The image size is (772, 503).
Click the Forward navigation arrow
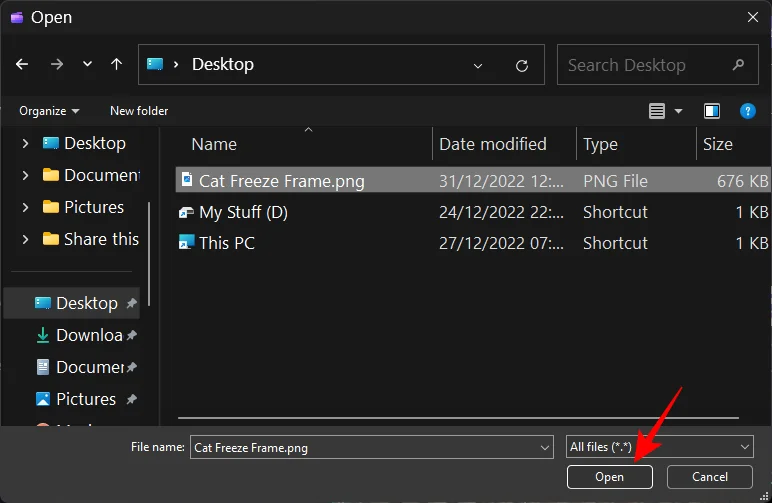56,64
